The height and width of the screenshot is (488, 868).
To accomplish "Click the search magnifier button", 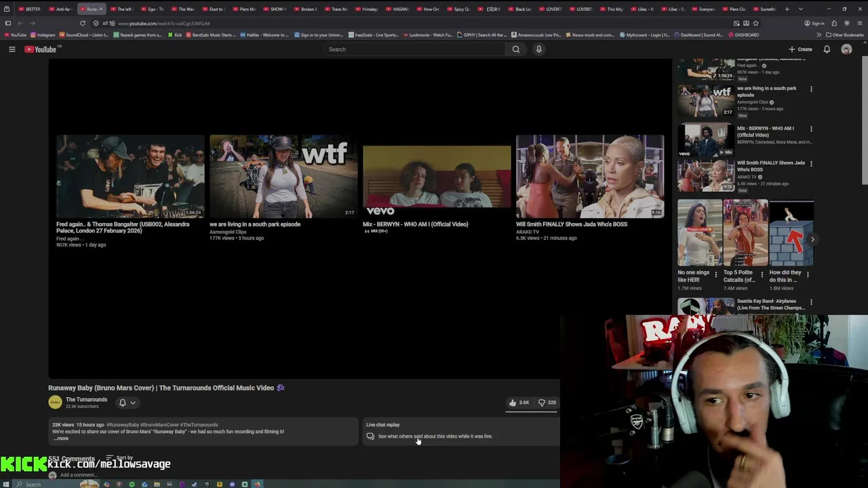I will pyautogui.click(x=516, y=49).
